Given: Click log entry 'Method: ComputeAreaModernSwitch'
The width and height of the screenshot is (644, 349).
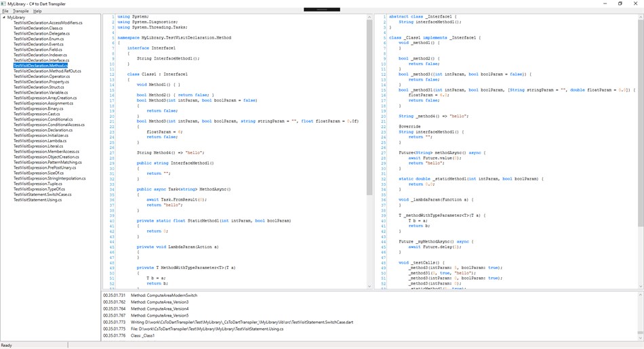Looking at the screenshot, I should click(164, 295).
